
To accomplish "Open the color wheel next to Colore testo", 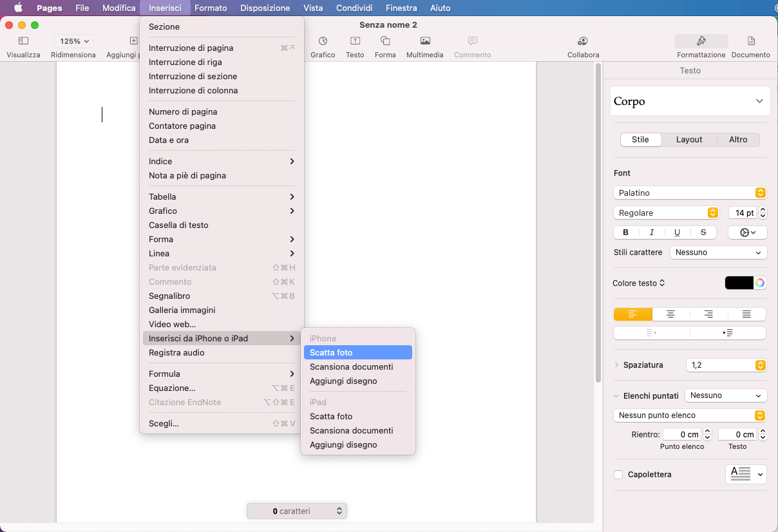I will (x=760, y=283).
